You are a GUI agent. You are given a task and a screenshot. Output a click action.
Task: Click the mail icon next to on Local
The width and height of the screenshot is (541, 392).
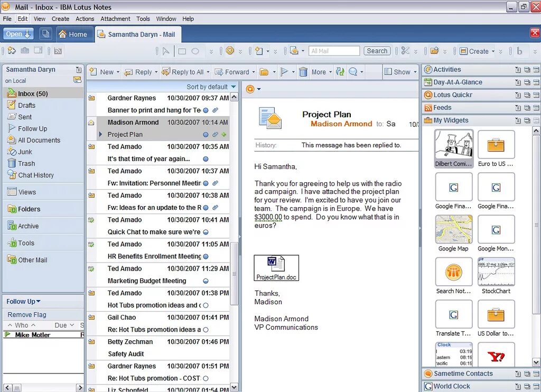[77, 80]
